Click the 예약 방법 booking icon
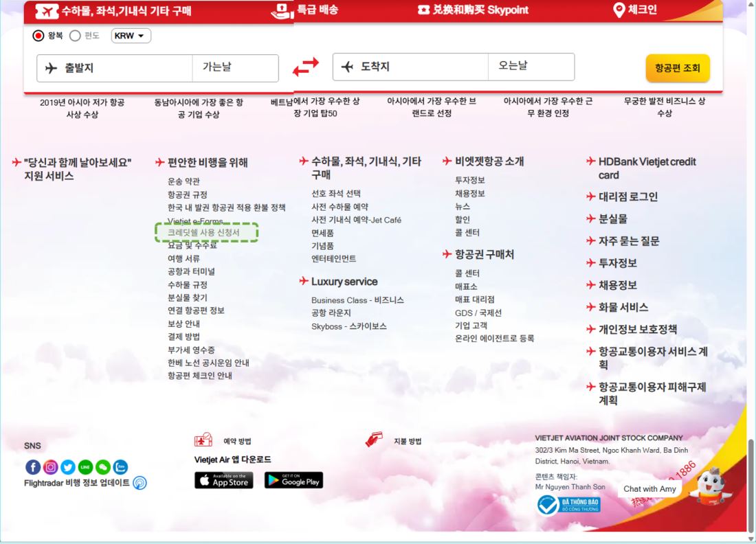This screenshot has height=544, width=756. [203, 440]
